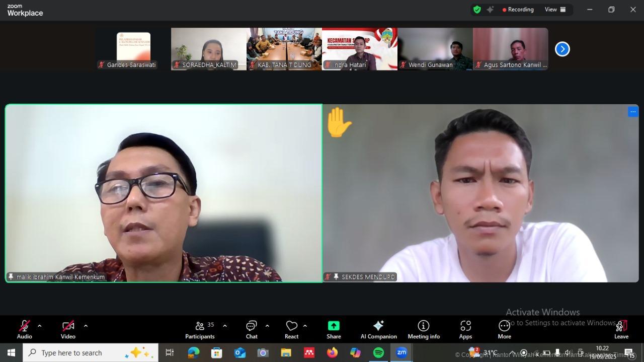Screen dimensions: 644x362
Task: Open the Participants panel
Action: (x=200, y=330)
